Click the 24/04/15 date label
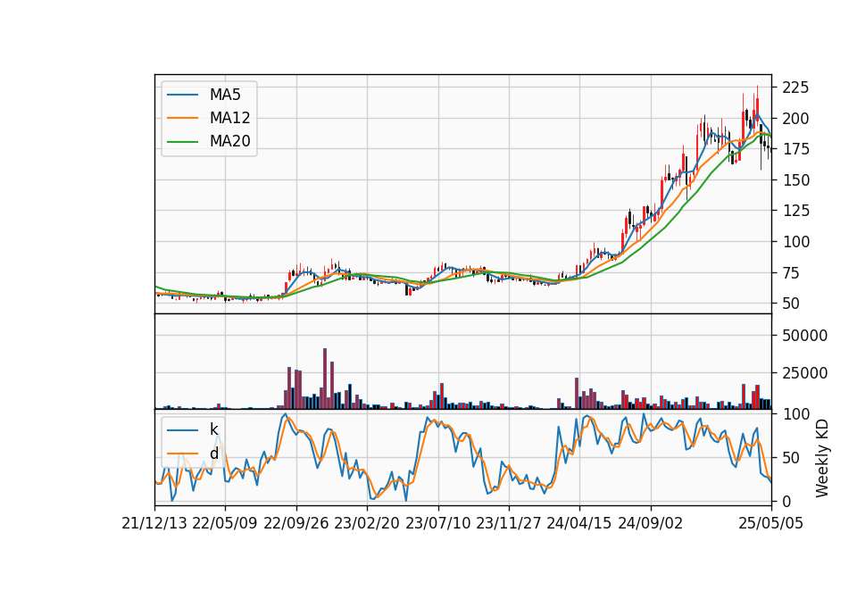Image resolution: width=857 pixels, height=616 pixels. [579, 523]
